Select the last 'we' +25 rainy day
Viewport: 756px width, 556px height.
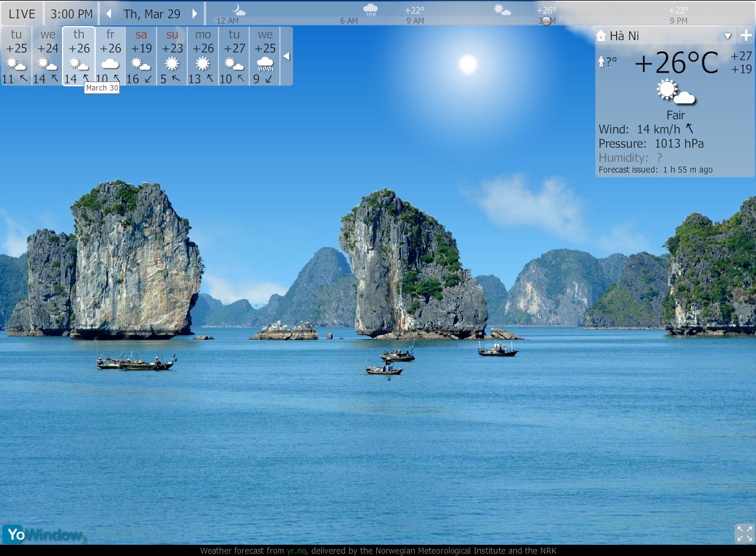tap(265, 56)
